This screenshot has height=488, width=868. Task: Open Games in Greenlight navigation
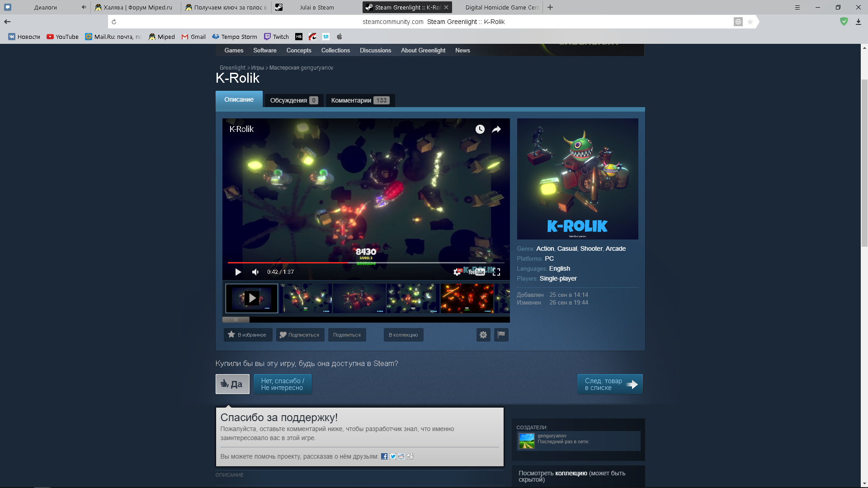234,50
